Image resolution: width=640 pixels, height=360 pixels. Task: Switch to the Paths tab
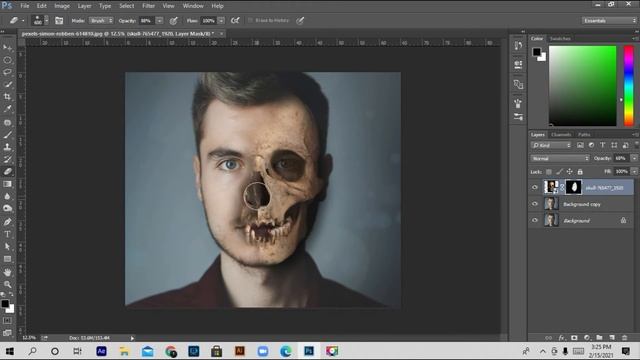pyautogui.click(x=584, y=135)
